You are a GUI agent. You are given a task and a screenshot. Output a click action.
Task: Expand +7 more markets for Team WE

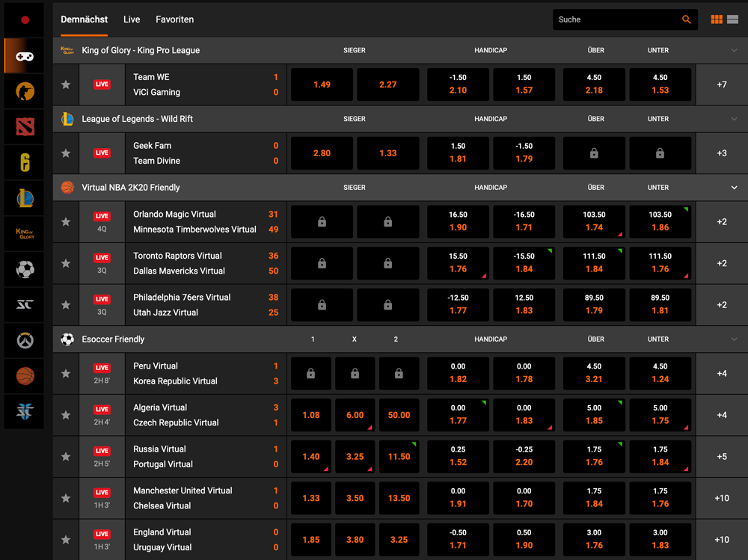tap(722, 84)
